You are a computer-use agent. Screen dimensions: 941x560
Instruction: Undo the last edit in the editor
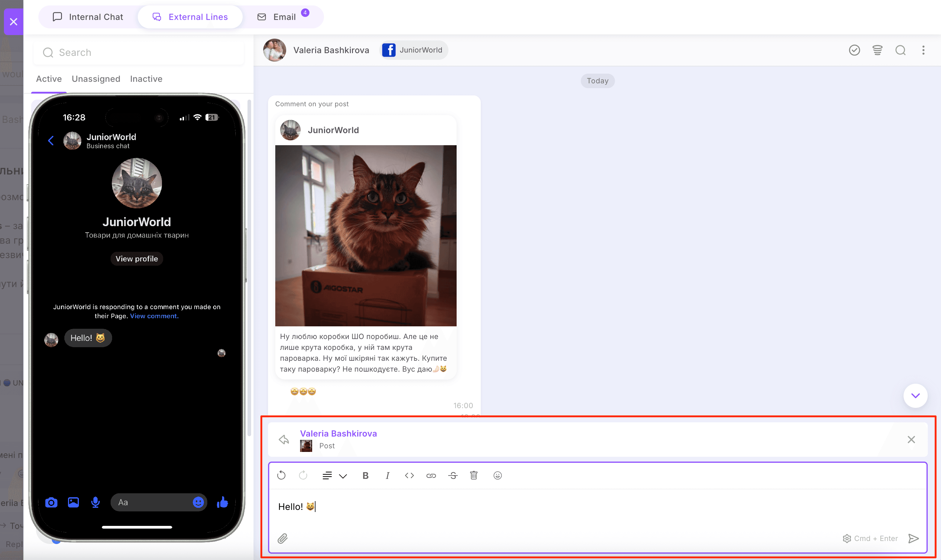281,475
